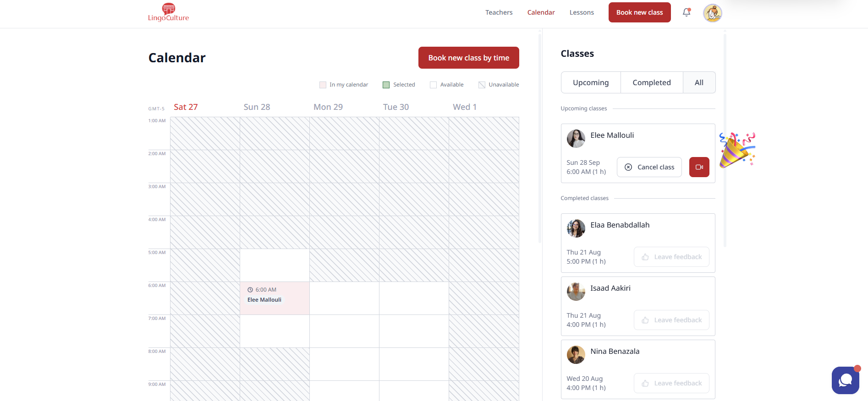Click Nina Benazala's profile photo
Screen dimensions: 868x401
[x=576, y=355]
